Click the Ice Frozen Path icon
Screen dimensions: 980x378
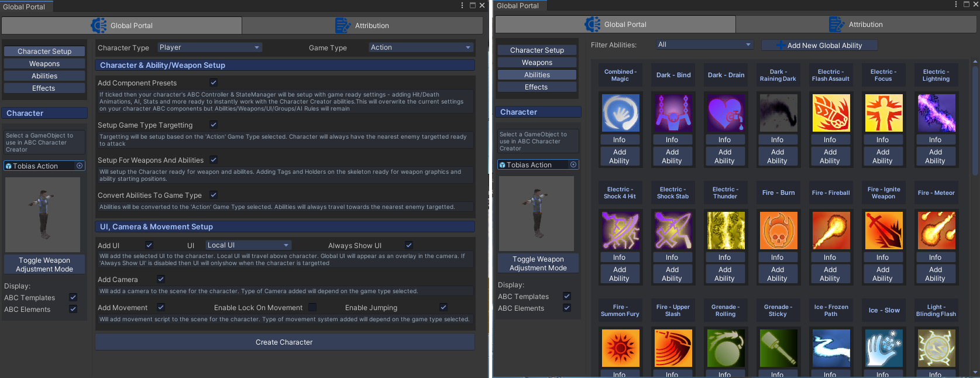(831, 348)
